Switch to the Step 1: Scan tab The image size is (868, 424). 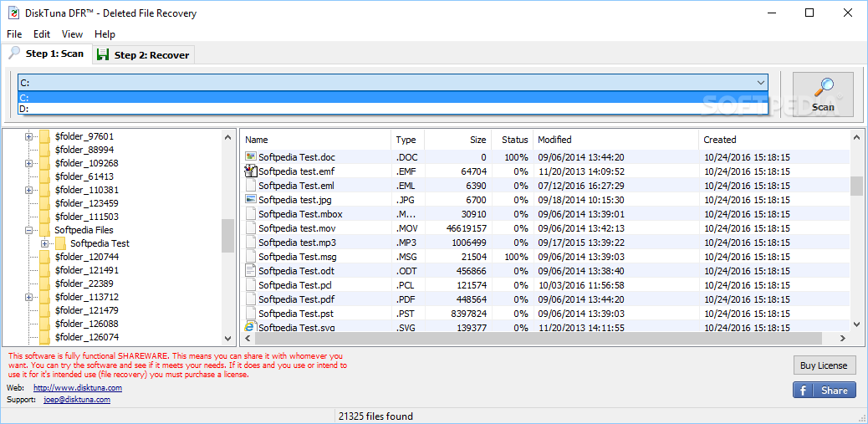[47, 54]
